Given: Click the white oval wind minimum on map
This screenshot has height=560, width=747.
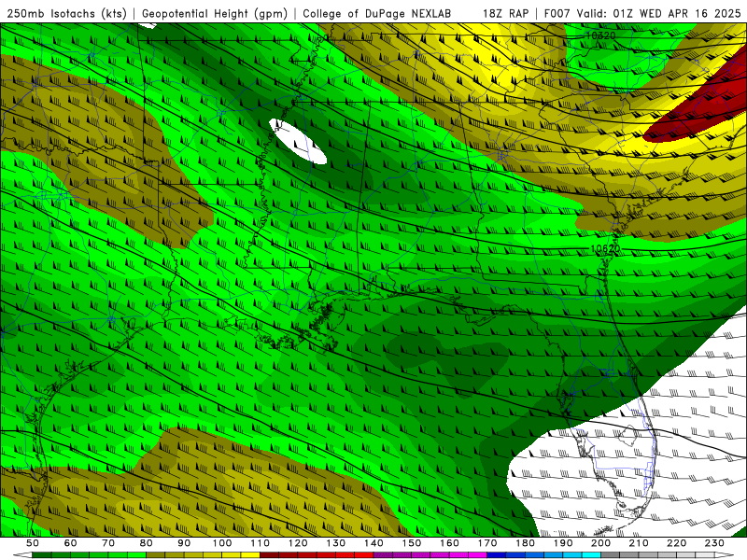Looking at the screenshot, I should [x=298, y=142].
